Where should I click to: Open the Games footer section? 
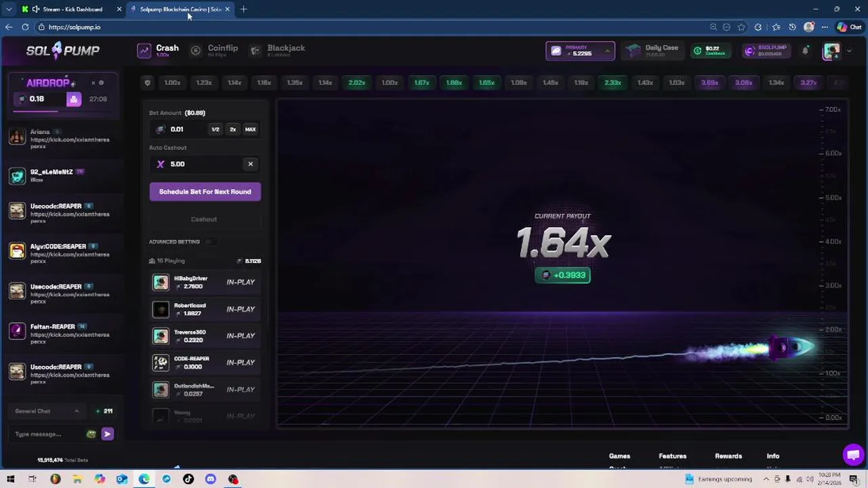pyautogui.click(x=619, y=456)
